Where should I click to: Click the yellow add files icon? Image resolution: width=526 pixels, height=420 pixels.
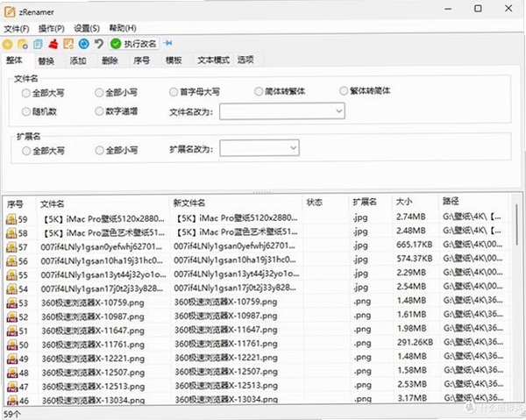click(7, 44)
